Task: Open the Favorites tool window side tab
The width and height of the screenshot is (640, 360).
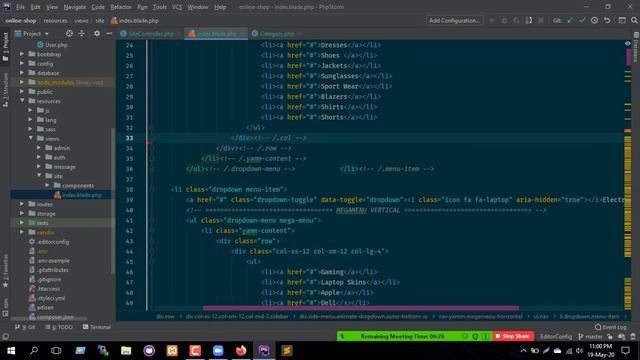Action: point(5,271)
